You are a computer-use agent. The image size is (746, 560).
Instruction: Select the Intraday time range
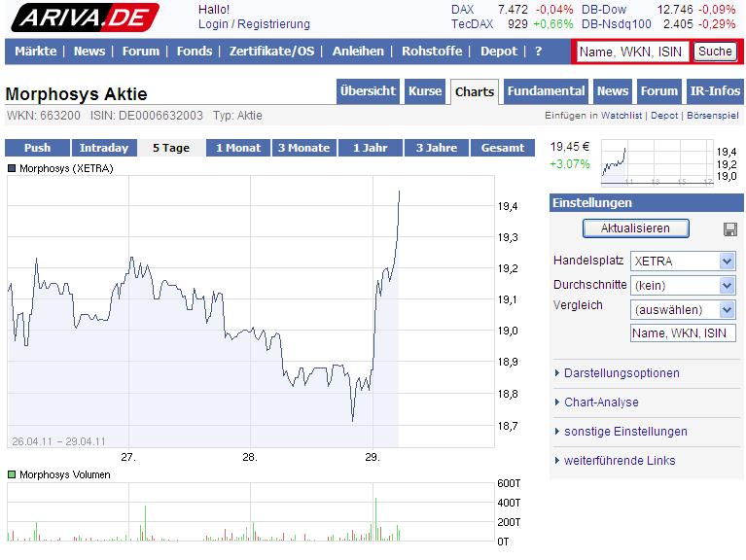[104, 148]
